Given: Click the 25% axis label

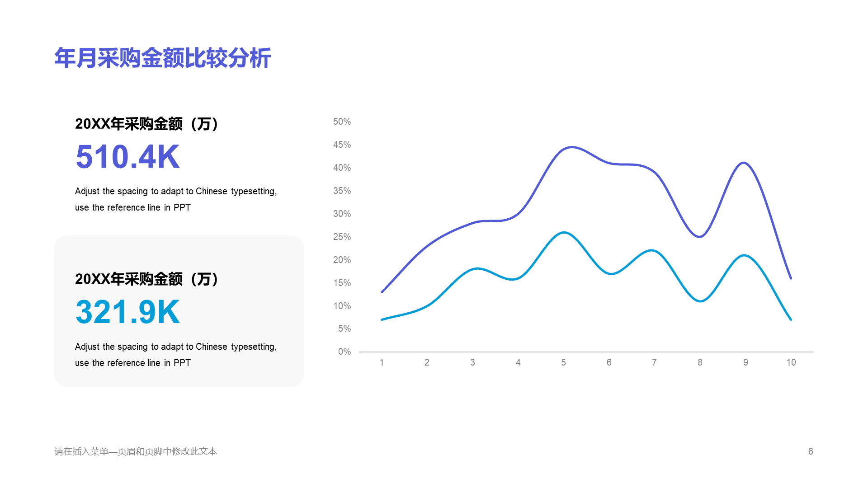Looking at the screenshot, I should [342, 237].
